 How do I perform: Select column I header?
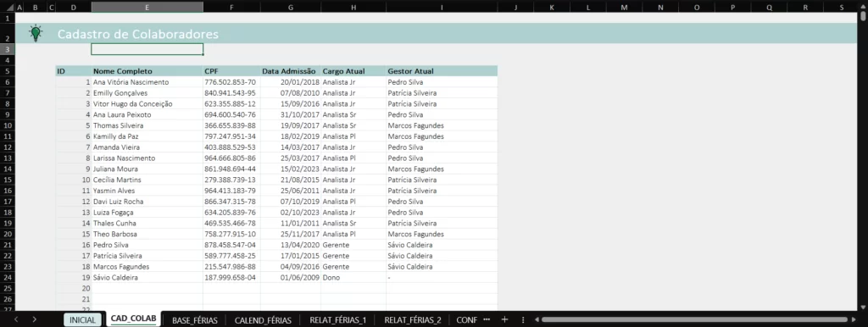pos(442,7)
